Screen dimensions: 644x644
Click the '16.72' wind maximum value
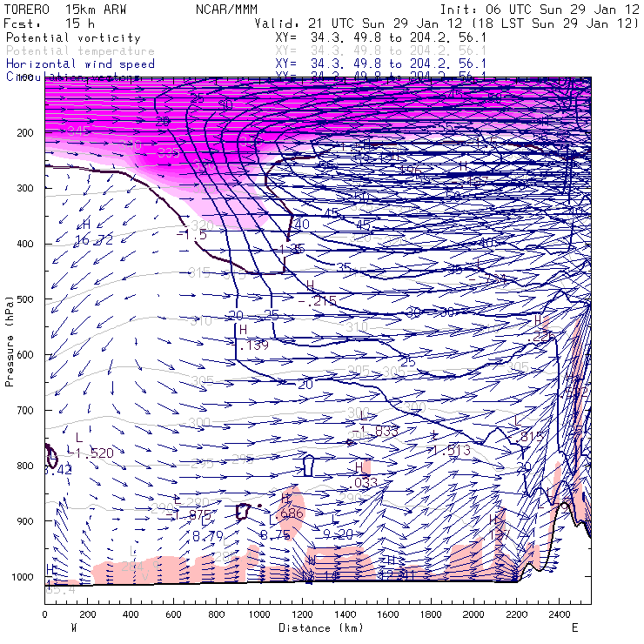point(94,240)
